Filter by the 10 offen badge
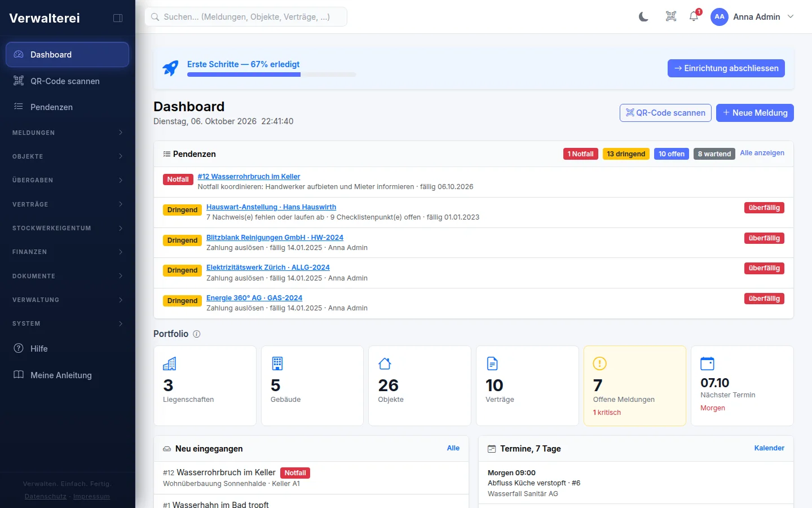The width and height of the screenshot is (812, 508). 672,154
